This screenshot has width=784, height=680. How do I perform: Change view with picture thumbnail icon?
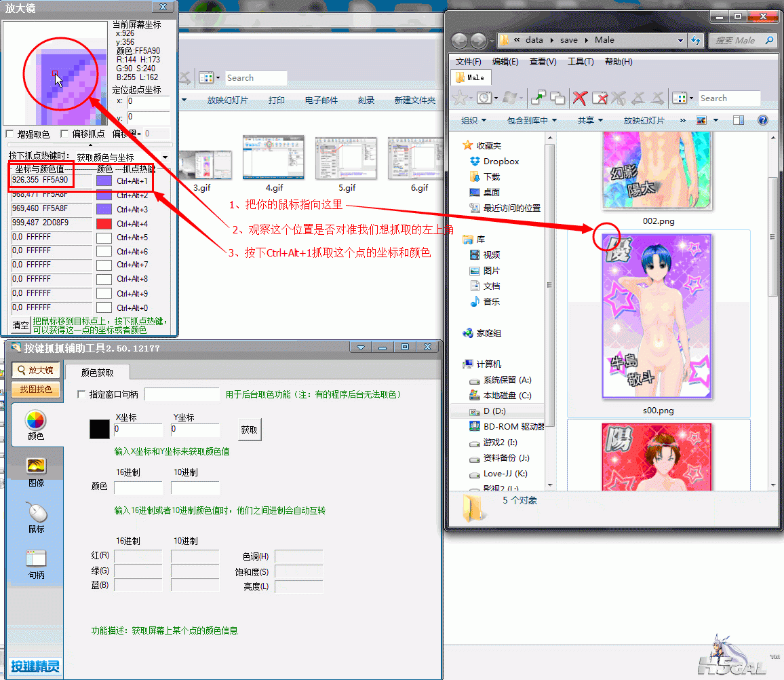coord(701,120)
